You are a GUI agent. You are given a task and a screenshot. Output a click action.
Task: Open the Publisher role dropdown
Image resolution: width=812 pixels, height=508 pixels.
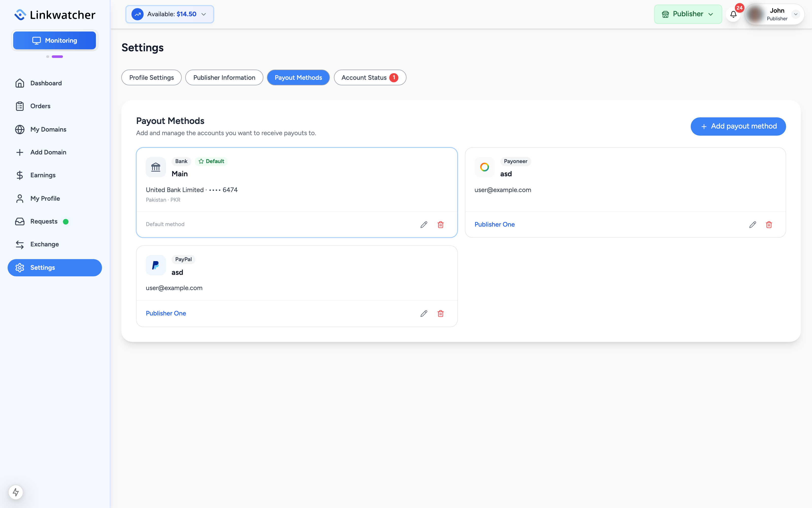pos(688,14)
